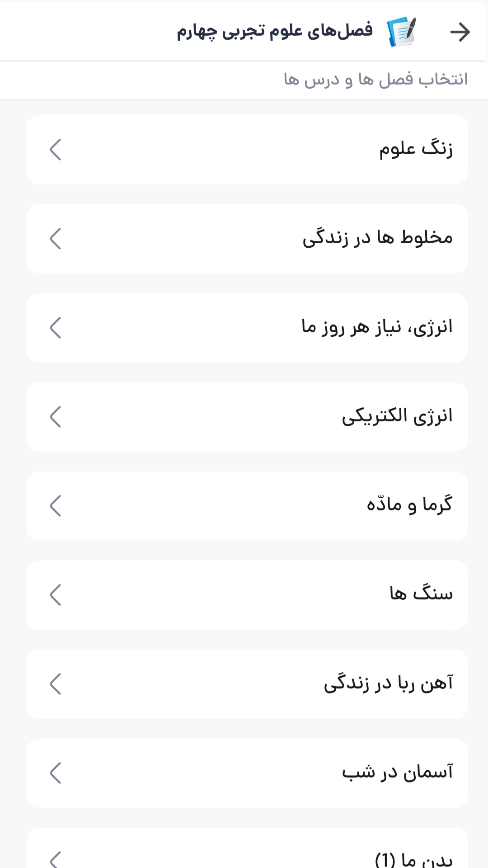488x868 pixels.
Task: Expand the مخلوط ها در زندگی chevron
Action: point(56,239)
